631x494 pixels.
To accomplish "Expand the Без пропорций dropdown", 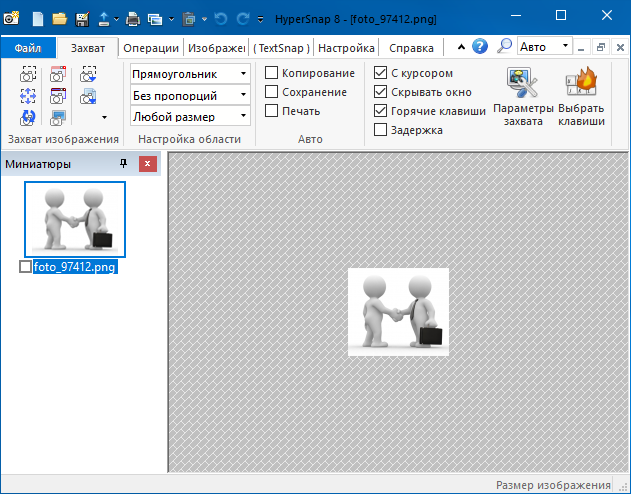I will click(190, 95).
